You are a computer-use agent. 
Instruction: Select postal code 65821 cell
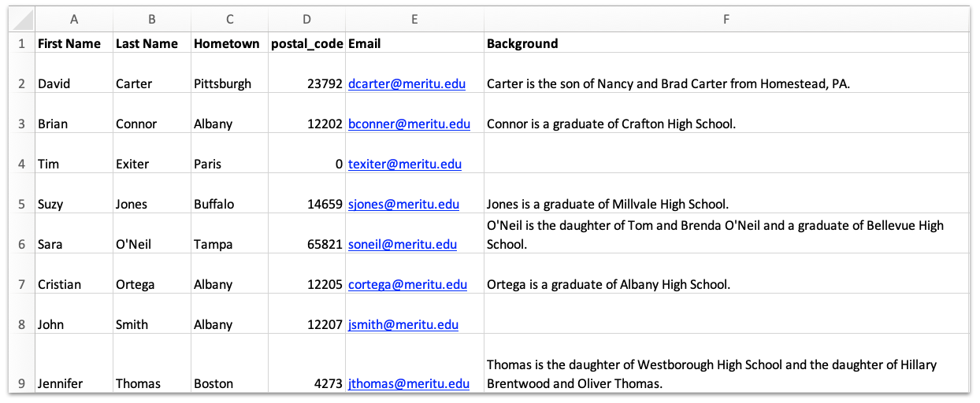tap(306, 234)
